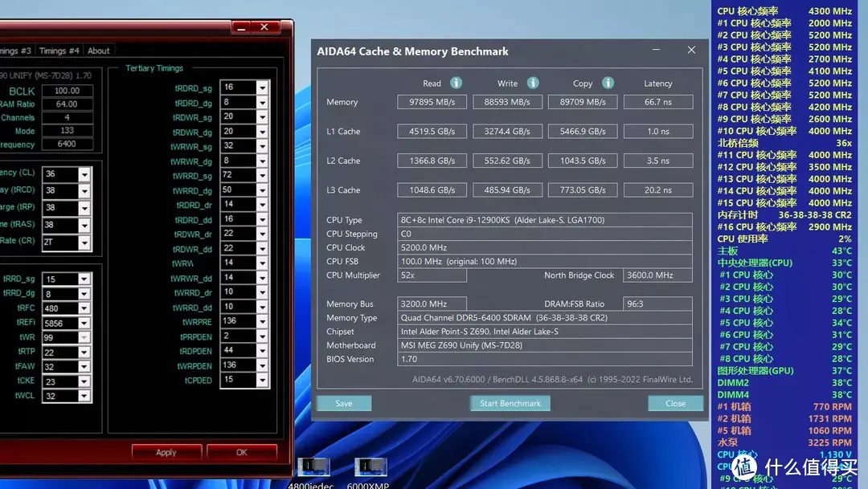
Task: Expand the tRDWR_sg dropdown
Action: pyautogui.click(x=262, y=116)
